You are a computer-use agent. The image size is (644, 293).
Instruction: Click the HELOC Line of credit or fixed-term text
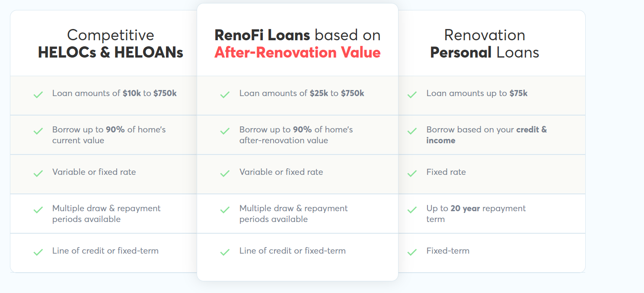pyautogui.click(x=105, y=251)
